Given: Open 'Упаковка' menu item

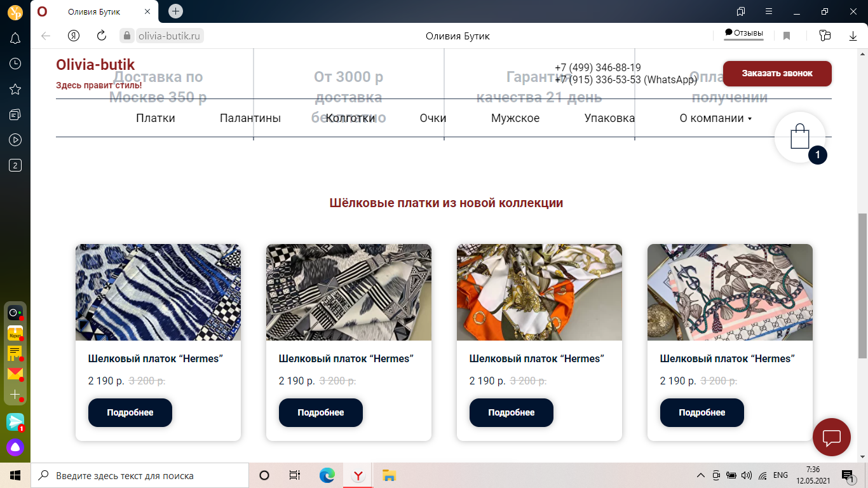Looking at the screenshot, I should 609,118.
